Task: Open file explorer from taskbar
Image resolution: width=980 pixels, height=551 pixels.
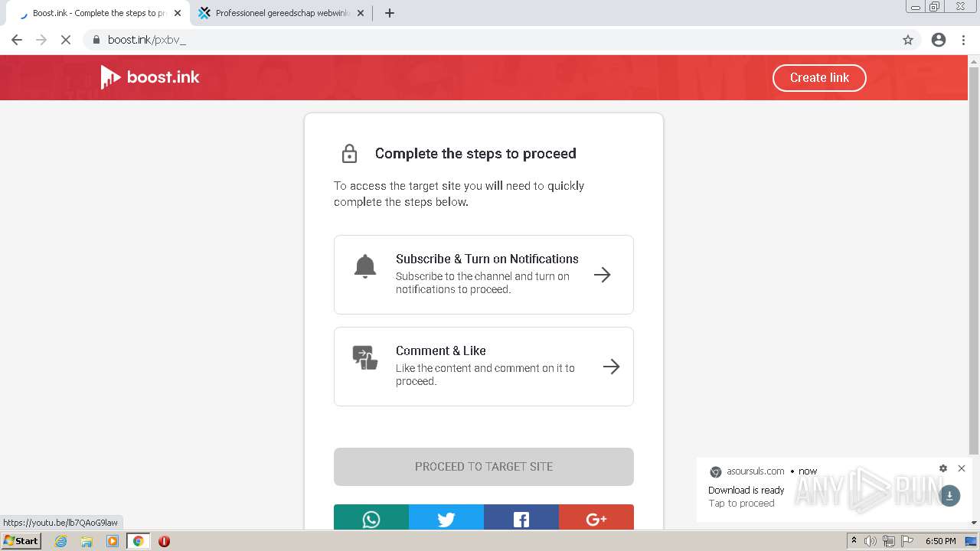Action: [87, 541]
